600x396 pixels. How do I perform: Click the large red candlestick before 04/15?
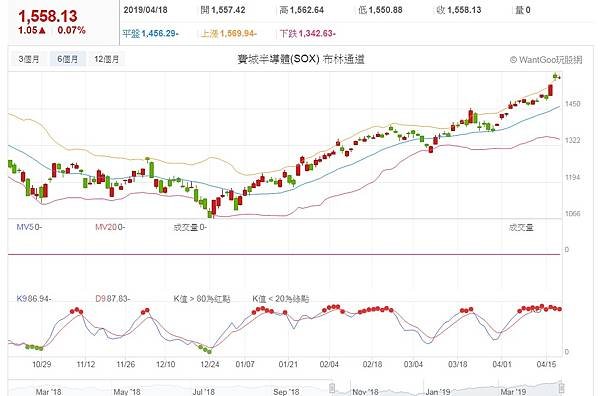(x=551, y=90)
